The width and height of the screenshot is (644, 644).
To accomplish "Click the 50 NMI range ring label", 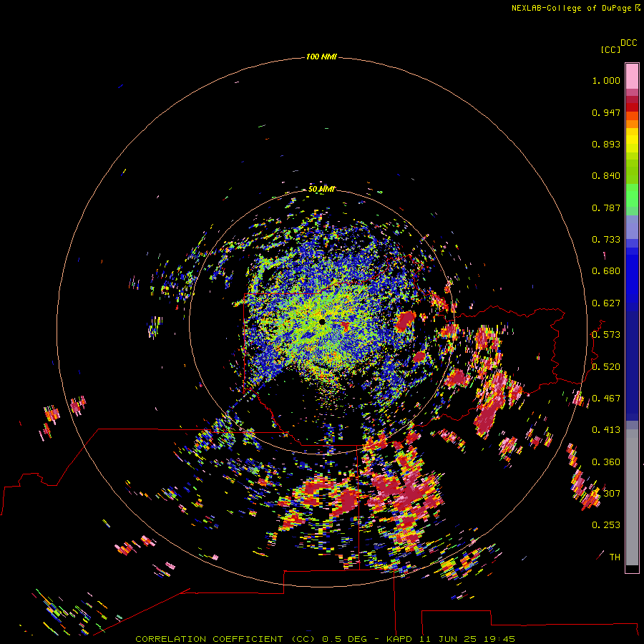I will tap(321, 189).
